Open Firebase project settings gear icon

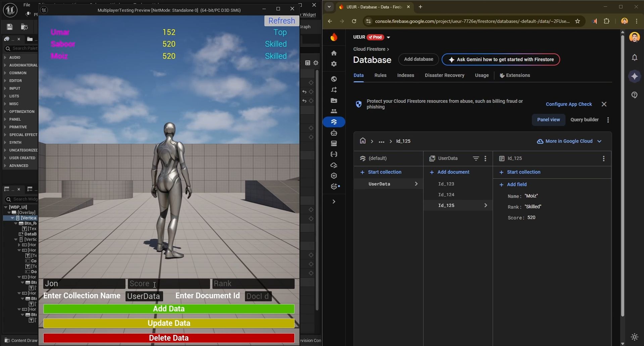pyautogui.click(x=334, y=64)
